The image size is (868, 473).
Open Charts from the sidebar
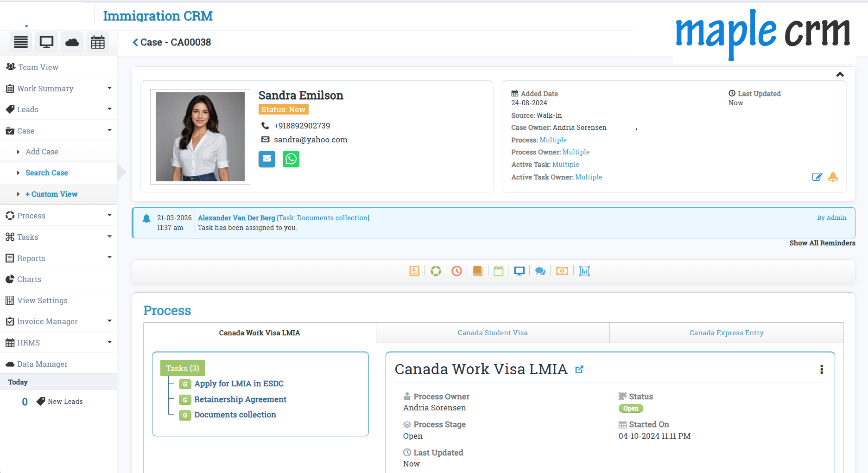click(58, 279)
